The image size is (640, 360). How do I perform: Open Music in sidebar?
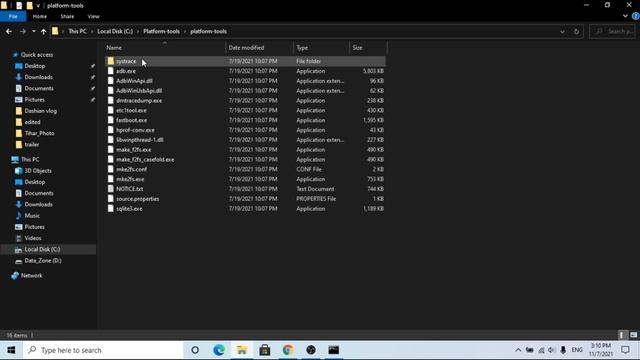click(x=32, y=216)
